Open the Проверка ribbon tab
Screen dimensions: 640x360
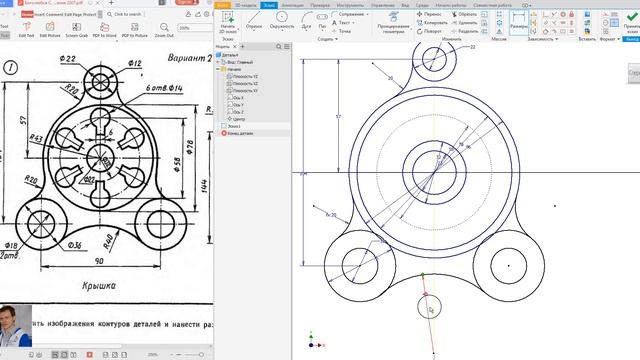point(320,5)
